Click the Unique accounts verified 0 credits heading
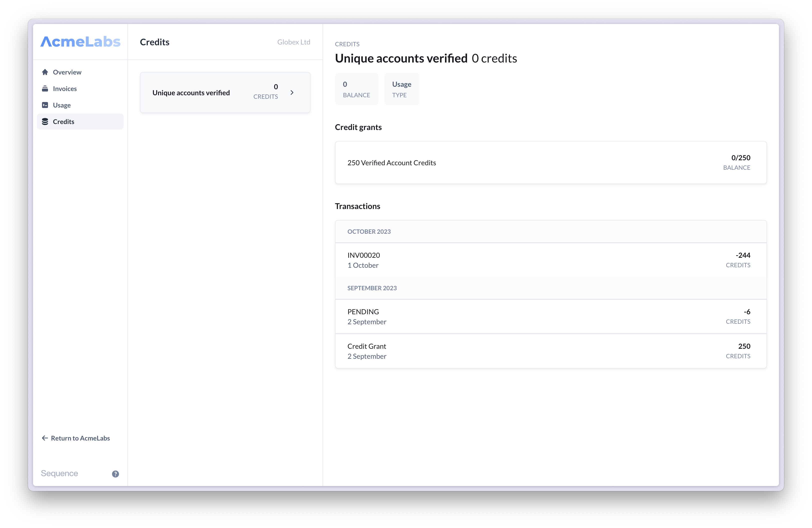This screenshot has height=528, width=812. point(426,58)
